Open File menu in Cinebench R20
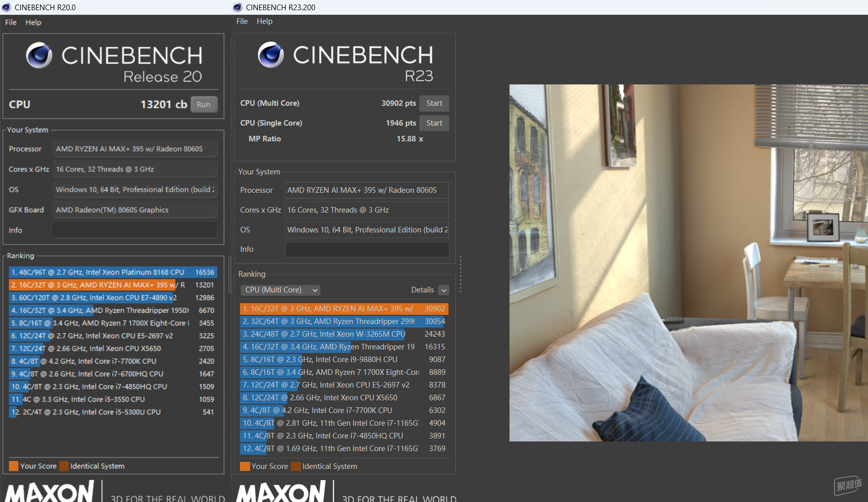 click(x=11, y=22)
